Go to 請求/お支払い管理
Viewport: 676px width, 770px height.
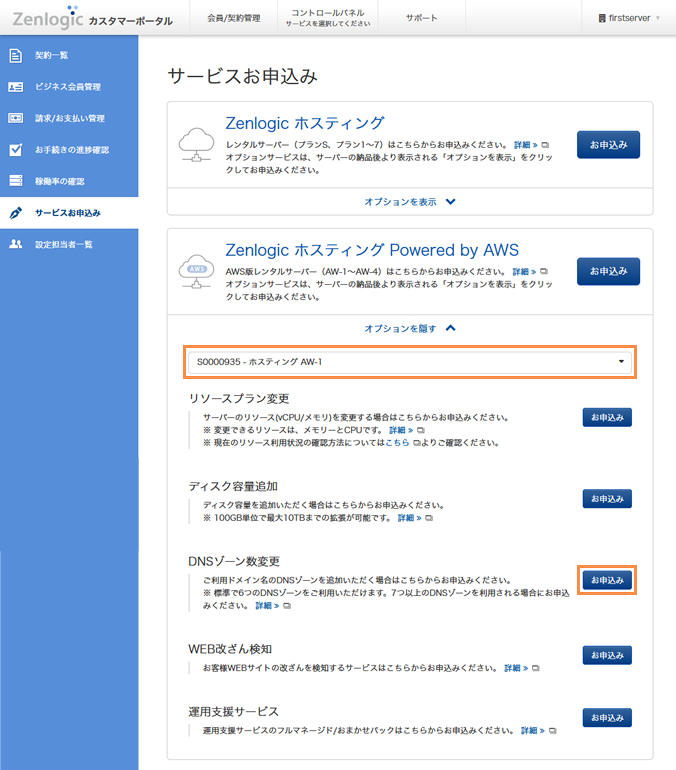coord(69,118)
